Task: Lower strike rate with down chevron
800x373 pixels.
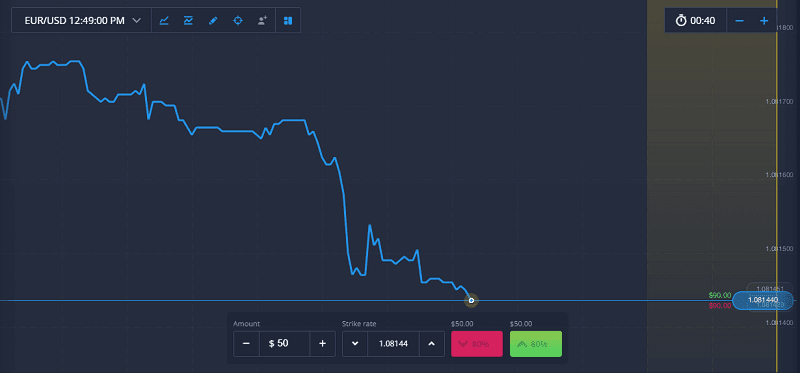Action: point(355,344)
